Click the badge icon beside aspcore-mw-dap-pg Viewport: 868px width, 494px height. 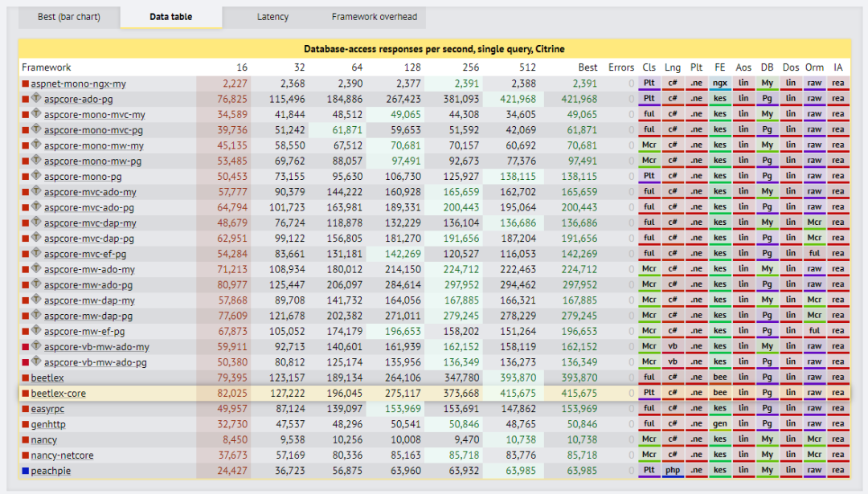[36, 316]
